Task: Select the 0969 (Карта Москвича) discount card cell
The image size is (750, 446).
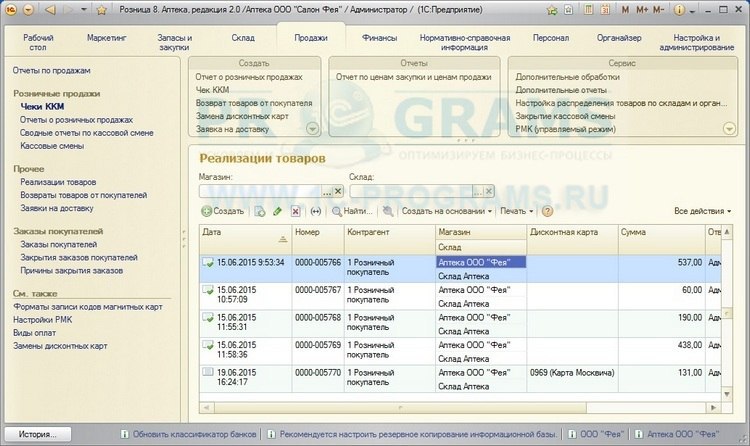Action: (572, 372)
